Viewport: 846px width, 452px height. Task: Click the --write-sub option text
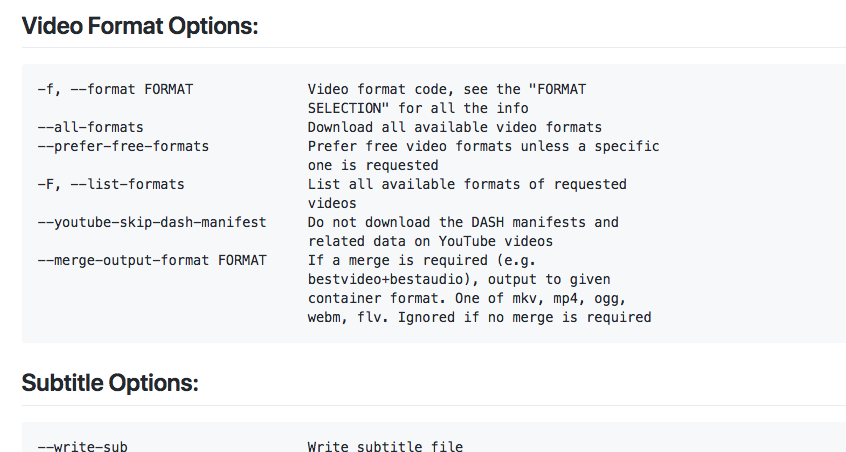[83, 446]
